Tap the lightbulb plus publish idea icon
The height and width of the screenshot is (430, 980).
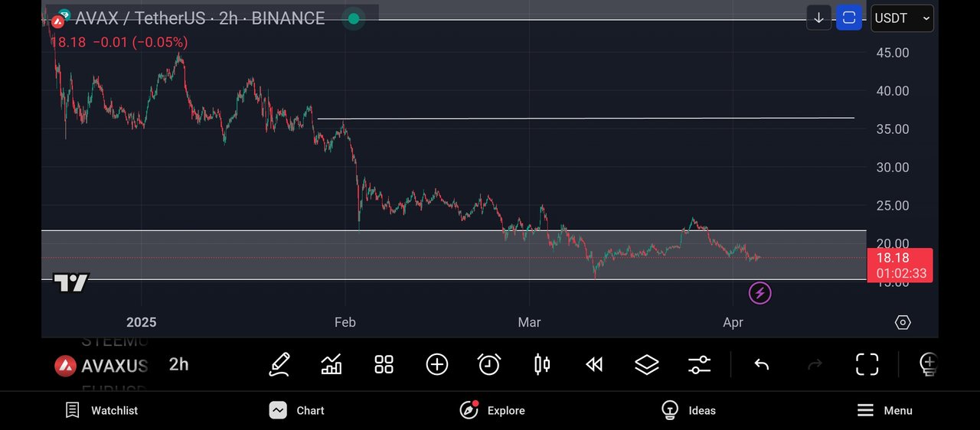coord(928,364)
